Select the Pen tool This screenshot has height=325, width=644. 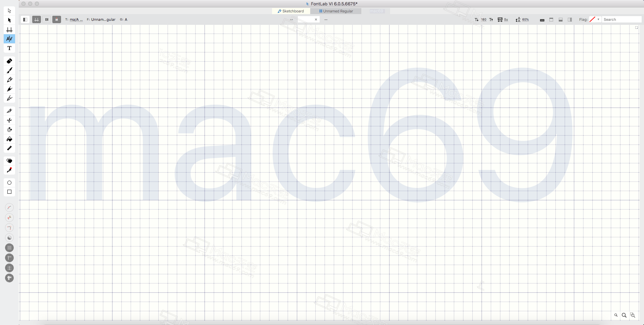click(9, 89)
